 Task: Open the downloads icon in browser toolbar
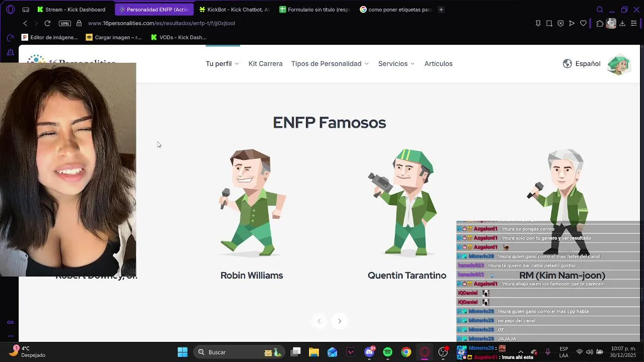click(622, 23)
